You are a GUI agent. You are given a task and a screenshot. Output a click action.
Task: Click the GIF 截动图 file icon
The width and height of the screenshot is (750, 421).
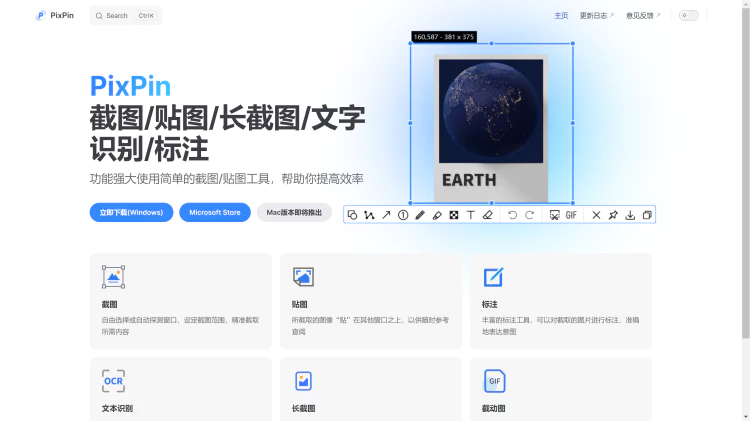pos(494,381)
